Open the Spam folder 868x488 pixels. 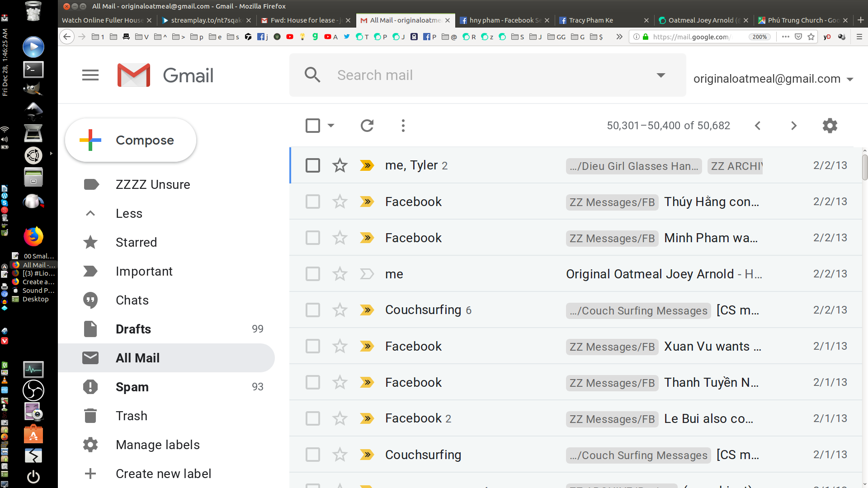(132, 387)
